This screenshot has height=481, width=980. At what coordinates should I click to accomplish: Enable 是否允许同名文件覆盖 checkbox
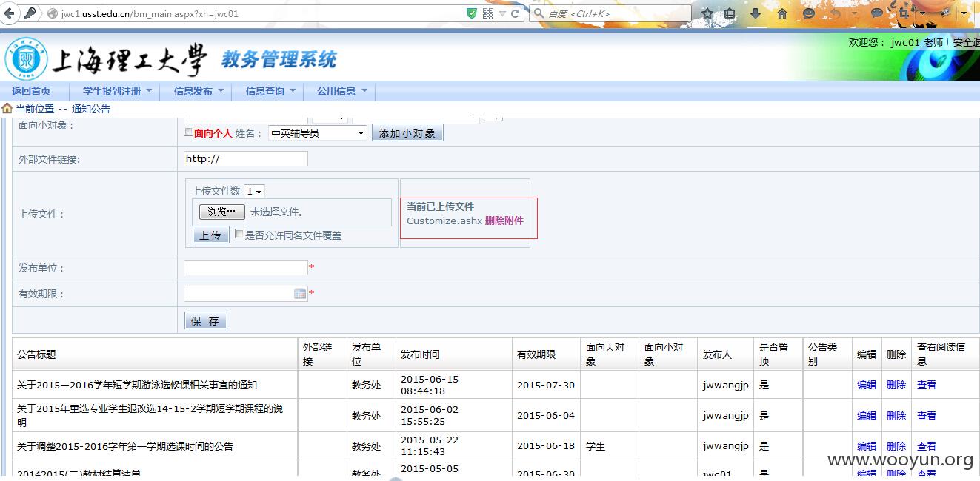click(x=239, y=234)
